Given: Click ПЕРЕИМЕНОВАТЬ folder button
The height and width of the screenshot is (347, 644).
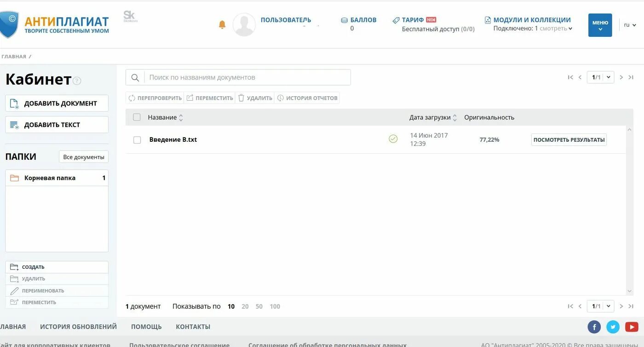Looking at the screenshot, I should 57,291.
